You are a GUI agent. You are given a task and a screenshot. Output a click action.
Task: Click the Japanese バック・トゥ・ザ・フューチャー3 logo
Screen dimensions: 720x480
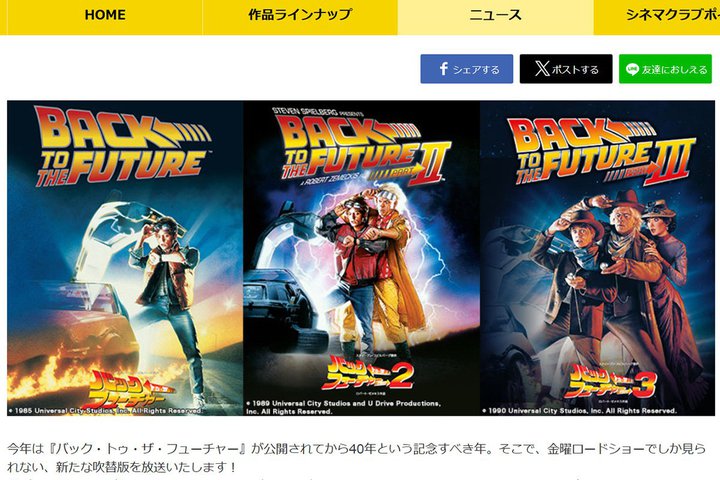click(x=610, y=380)
